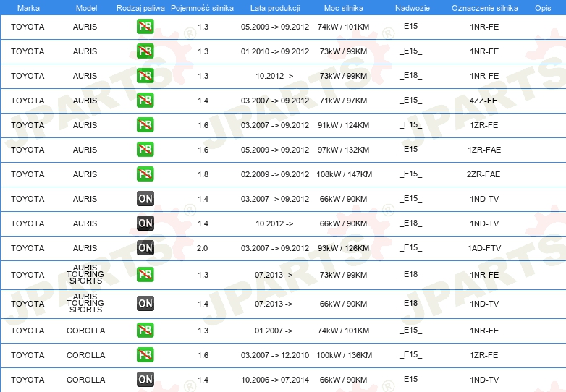The image size is (566, 392).
Task: Click petrol icon in Auris Touring Sports 1.3 row
Action: tap(145, 274)
